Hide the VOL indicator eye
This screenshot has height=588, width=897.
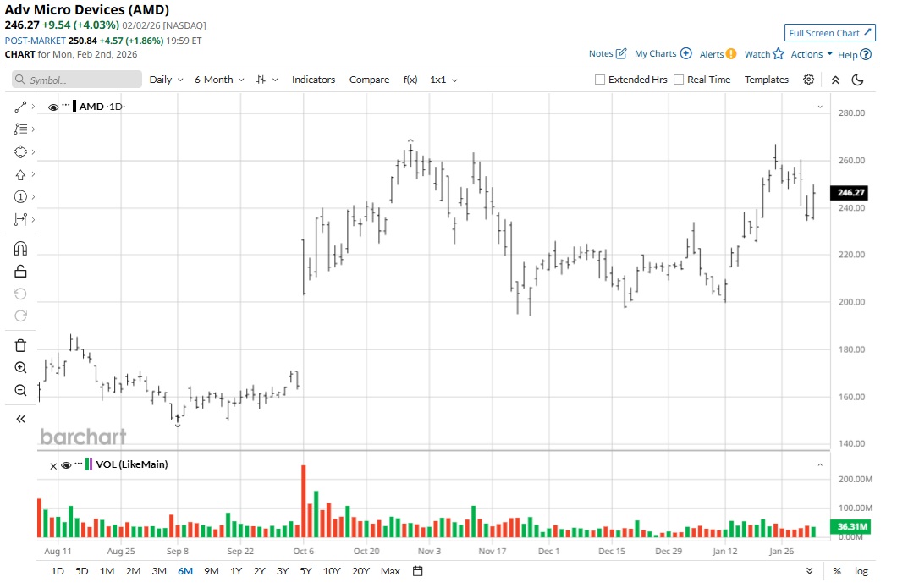point(66,465)
